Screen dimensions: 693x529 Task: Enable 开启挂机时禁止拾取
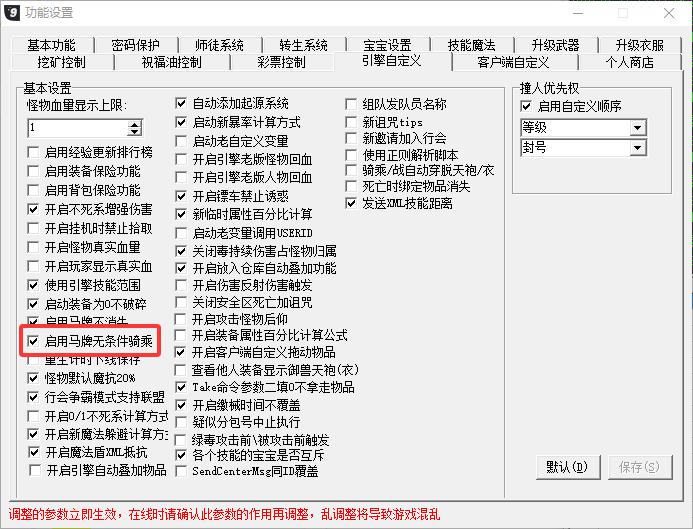(33, 228)
